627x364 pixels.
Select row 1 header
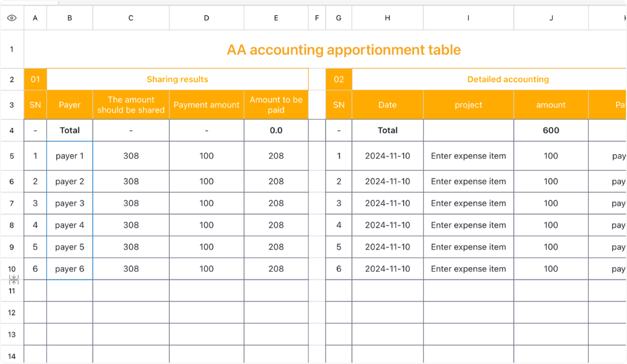(x=12, y=49)
